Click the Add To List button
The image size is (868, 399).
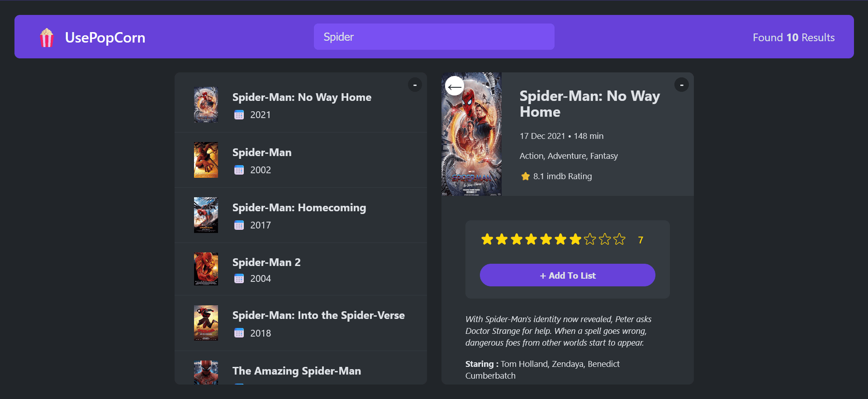pos(567,275)
